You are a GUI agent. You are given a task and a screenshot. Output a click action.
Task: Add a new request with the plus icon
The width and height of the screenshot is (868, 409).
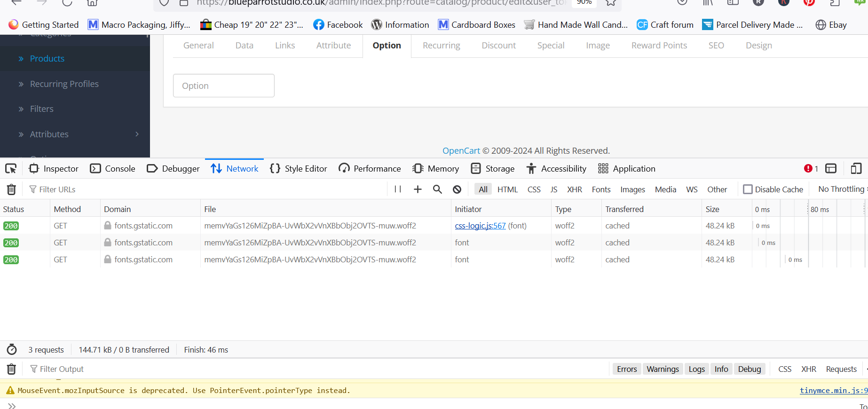418,189
